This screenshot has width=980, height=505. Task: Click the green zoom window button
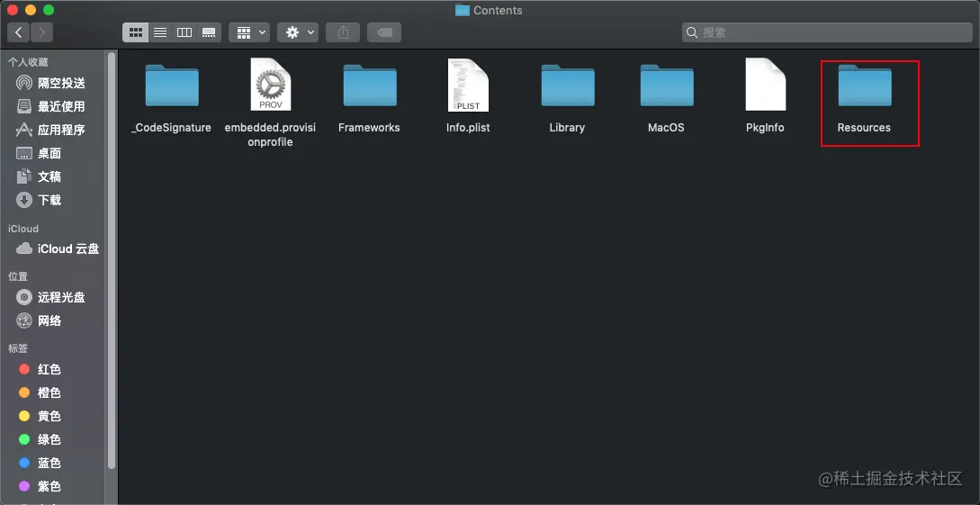[x=48, y=10]
